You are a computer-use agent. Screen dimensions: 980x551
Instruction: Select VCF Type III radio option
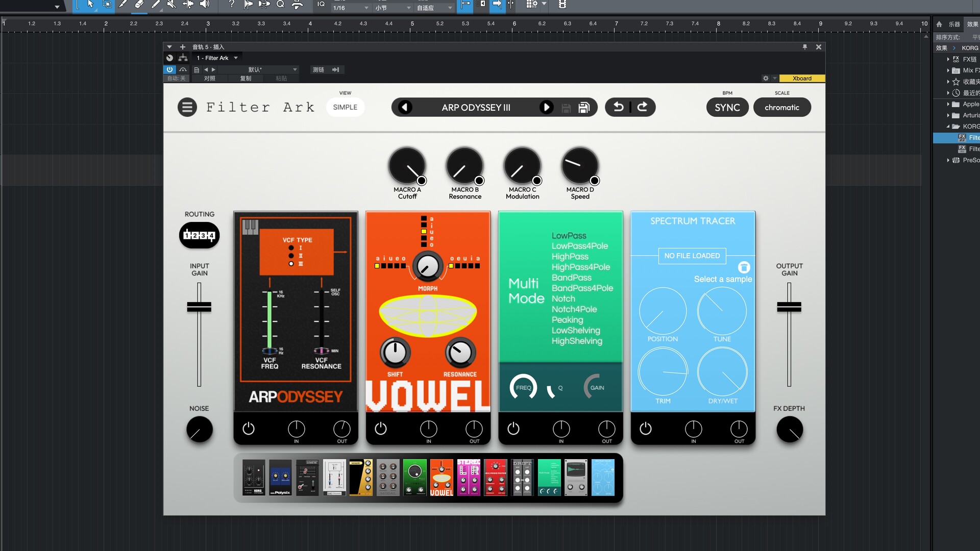pos(291,264)
